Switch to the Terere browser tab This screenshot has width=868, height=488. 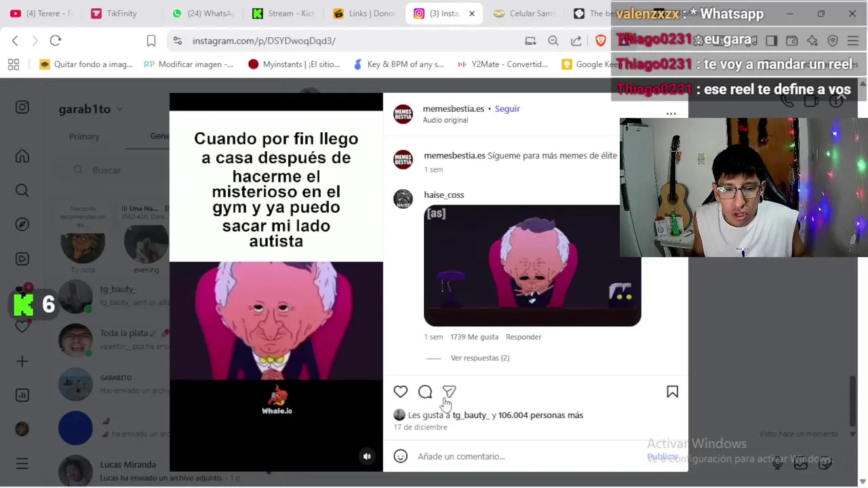pyautogui.click(x=42, y=14)
